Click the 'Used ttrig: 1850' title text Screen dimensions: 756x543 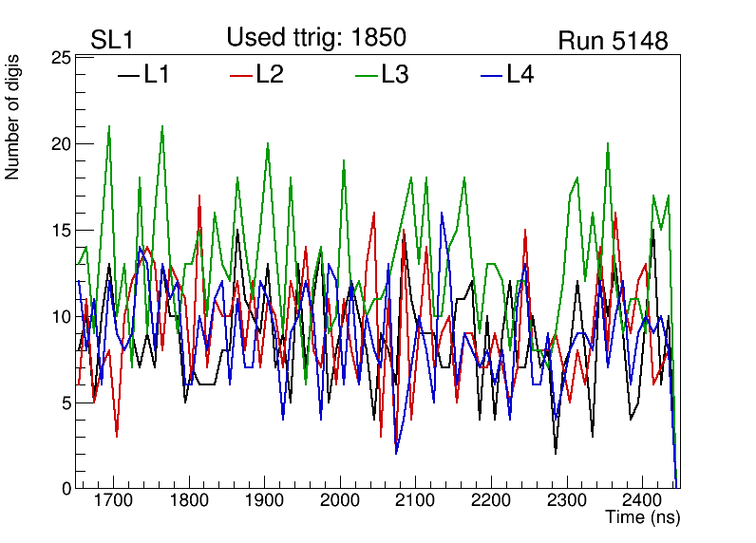click(316, 38)
